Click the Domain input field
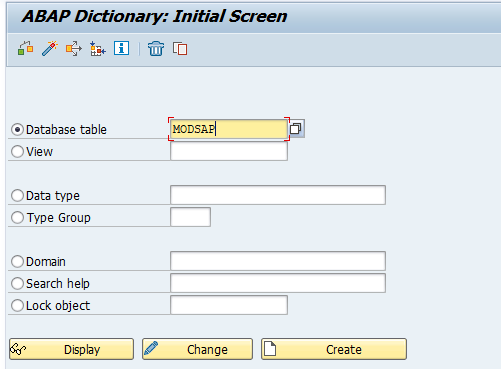 click(x=278, y=261)
